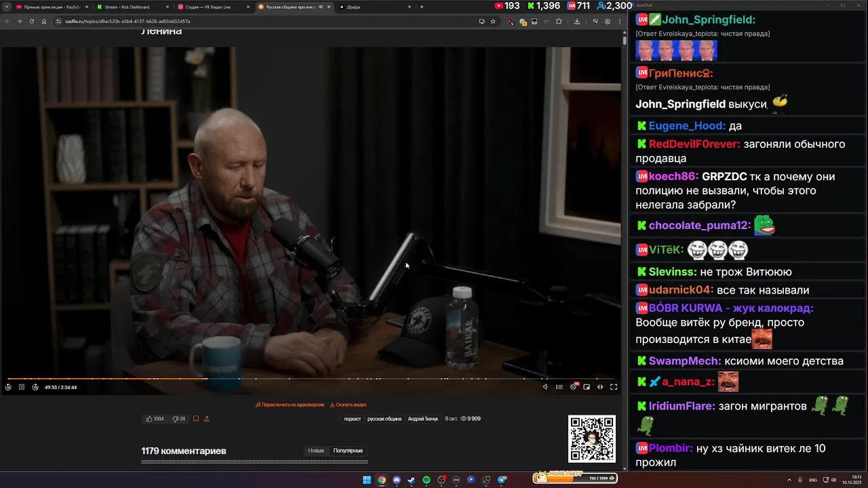Go to browser home page
This screenshot has width=868, height=488.
pos(44,21)
